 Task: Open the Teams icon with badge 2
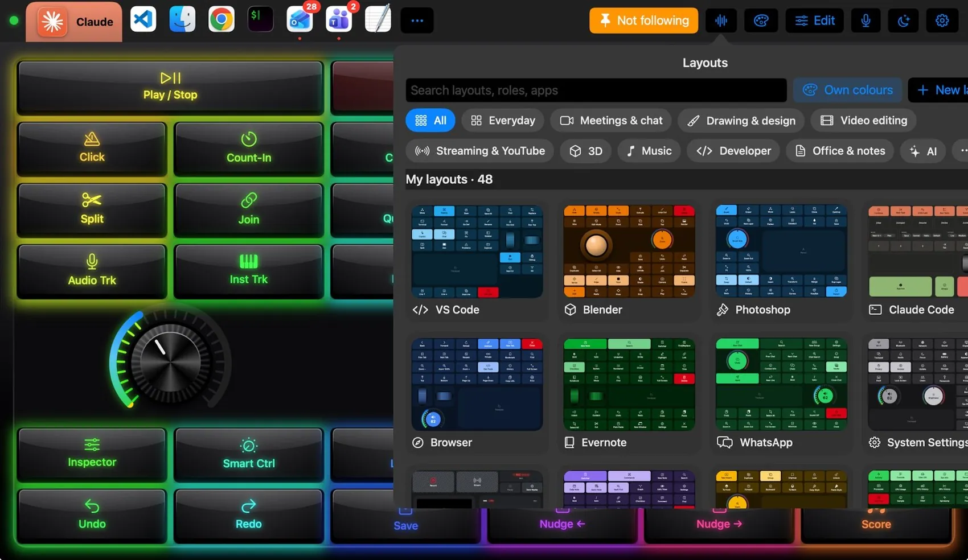pos(339,20)
